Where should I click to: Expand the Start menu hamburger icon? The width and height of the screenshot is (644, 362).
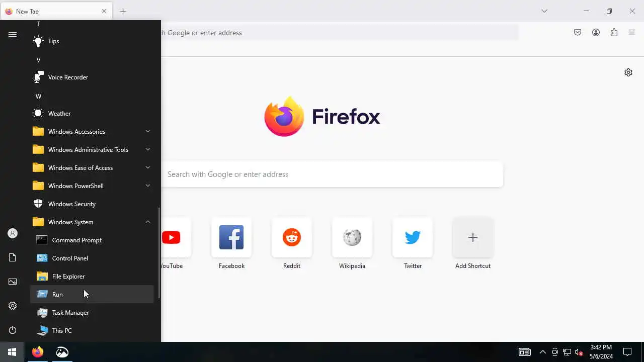pos(13,34)
